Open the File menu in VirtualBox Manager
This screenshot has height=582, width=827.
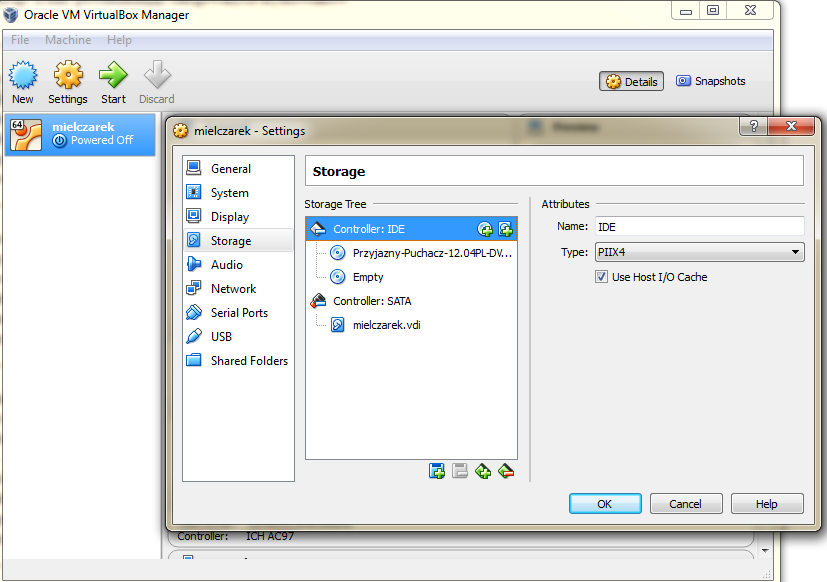pos(20,40)
